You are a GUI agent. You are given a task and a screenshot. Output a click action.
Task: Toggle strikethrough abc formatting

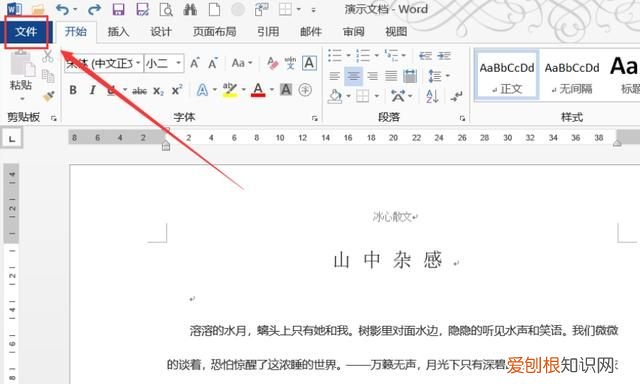coord(140,91)
